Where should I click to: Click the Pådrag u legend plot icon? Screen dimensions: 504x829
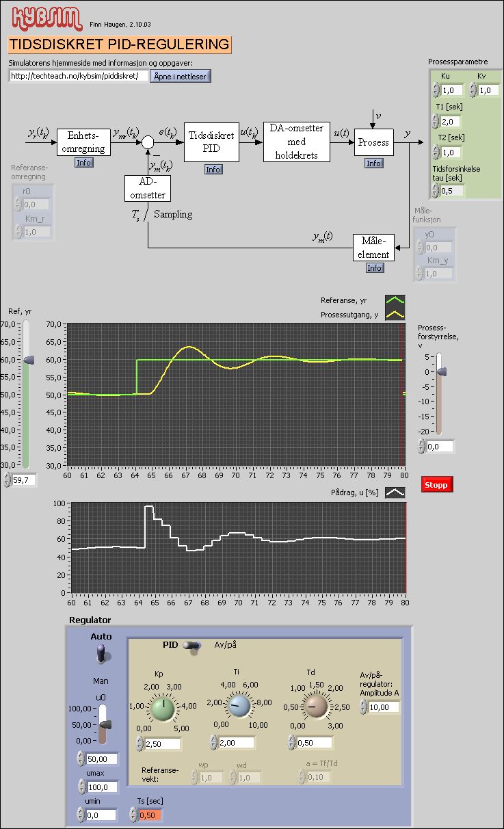(x=395, y=492)
